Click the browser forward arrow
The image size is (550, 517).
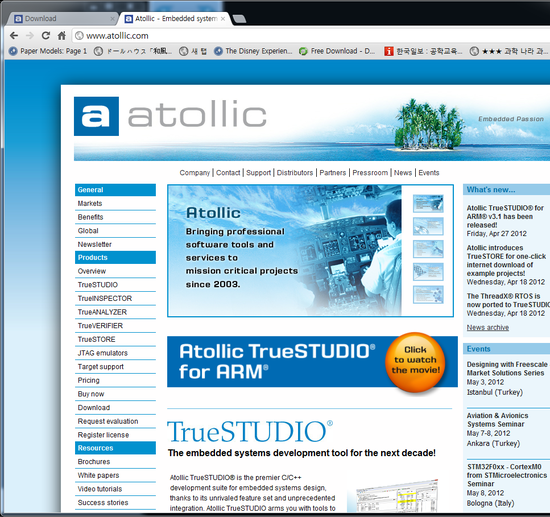[x=30, y=35]
